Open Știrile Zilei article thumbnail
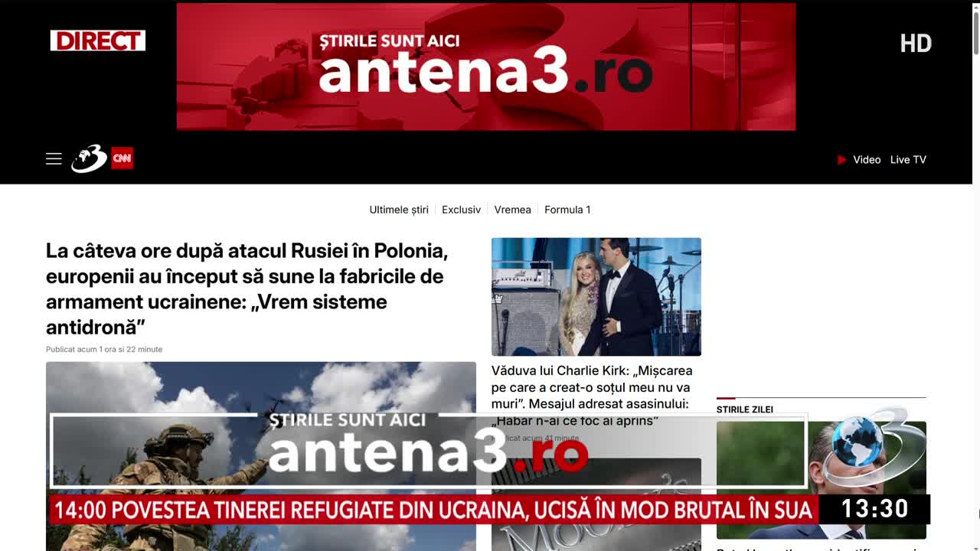This screenshot has width=980, height=551. (822, 480)
